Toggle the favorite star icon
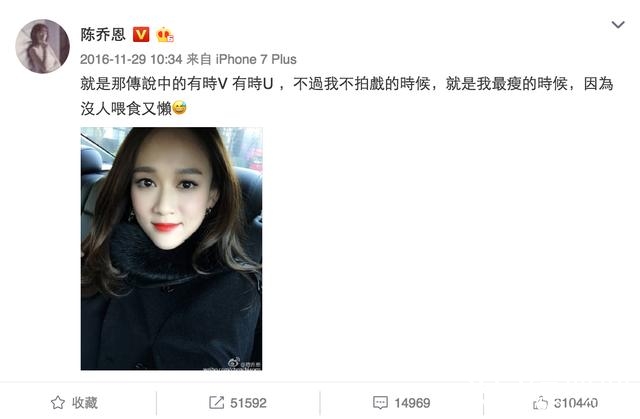Screen dimensions: 640x419 pos(58,403)
